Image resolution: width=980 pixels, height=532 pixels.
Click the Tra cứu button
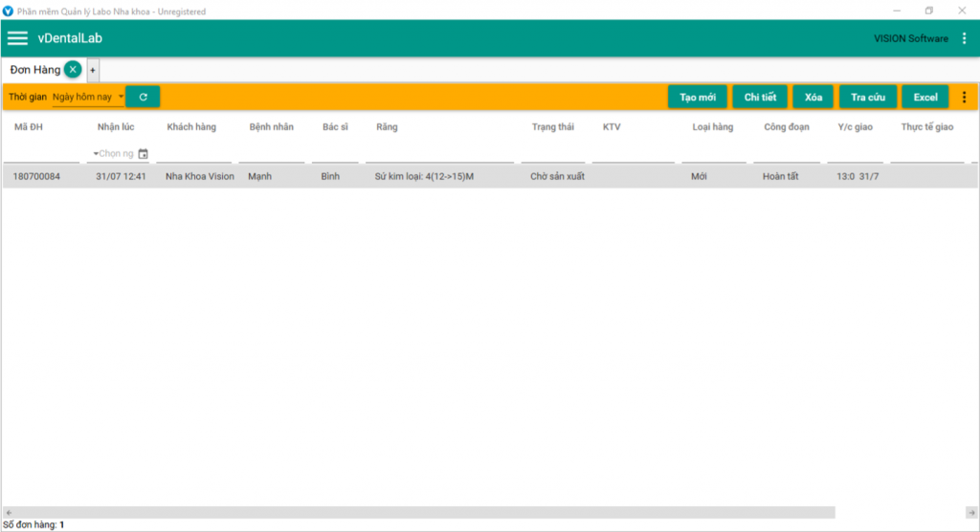868,97
